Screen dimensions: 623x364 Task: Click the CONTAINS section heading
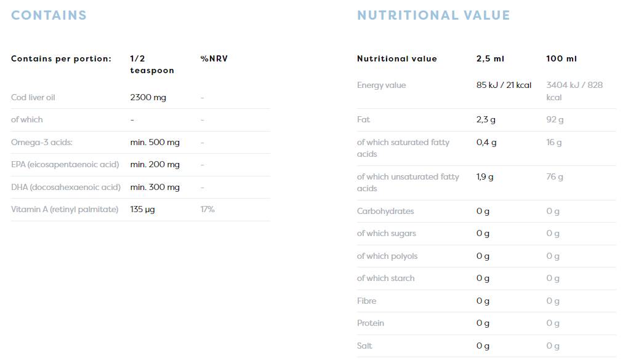[x=49, y=15]
